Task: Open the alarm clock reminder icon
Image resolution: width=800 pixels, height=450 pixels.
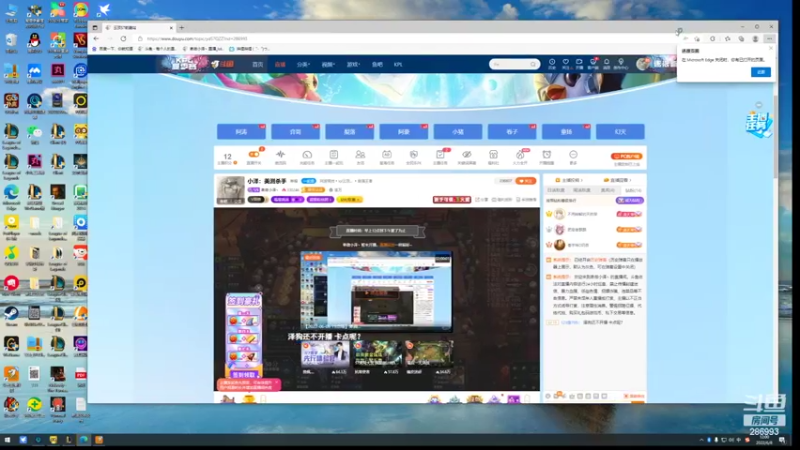Action: pos(546,157)
